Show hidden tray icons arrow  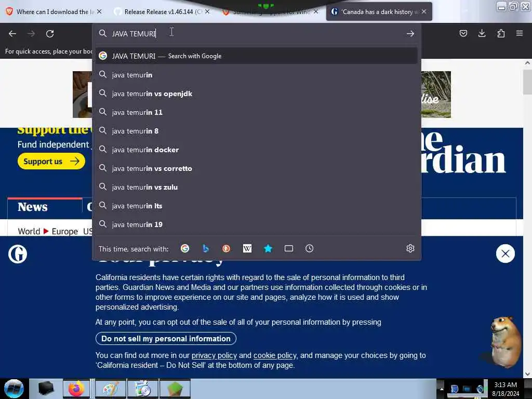pos(442,389)
